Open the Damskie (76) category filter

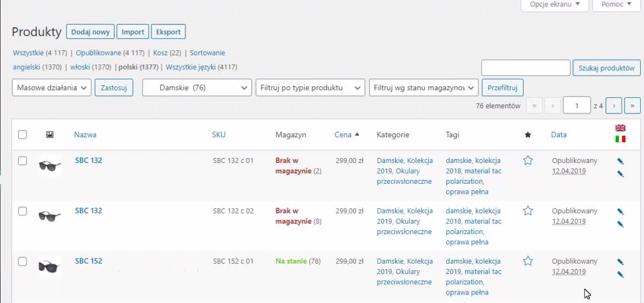(197, 88)
